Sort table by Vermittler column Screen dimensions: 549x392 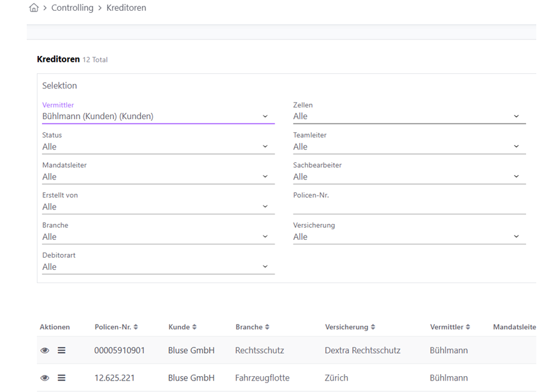468,327
